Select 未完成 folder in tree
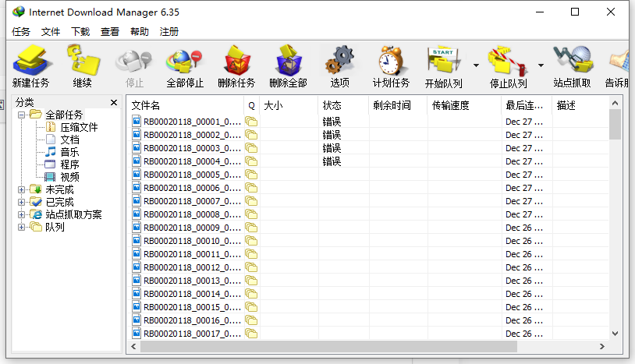The image size is (635, 364). pyautogui.click(x=59, y=189)
